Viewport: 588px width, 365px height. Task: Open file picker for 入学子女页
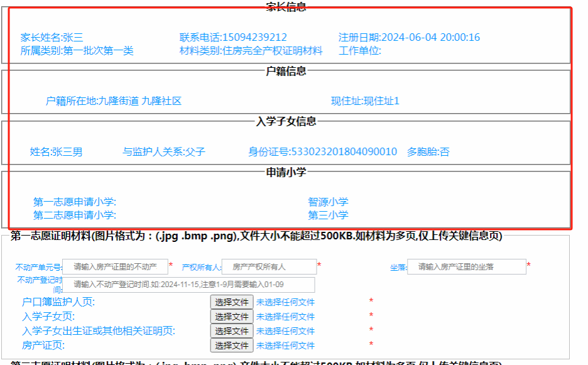pos(232,317)
